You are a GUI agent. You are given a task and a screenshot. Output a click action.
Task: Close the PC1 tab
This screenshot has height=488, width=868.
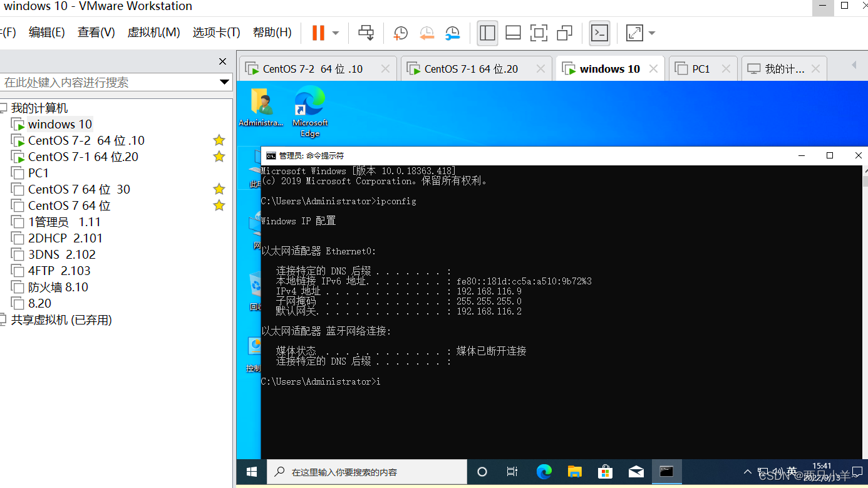(x=726, y=69)
